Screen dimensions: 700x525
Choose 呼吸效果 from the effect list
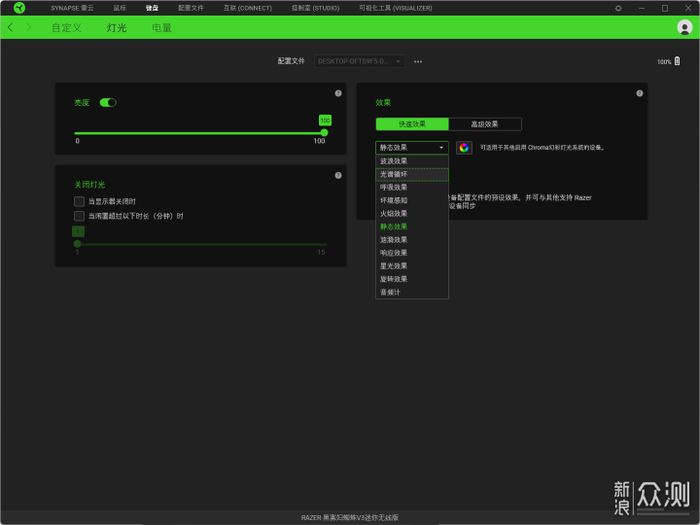tap(412, 187)
